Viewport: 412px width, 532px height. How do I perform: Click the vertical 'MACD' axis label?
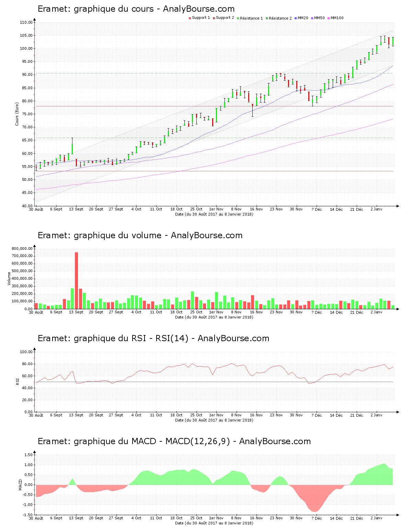(x=20, y=485)
